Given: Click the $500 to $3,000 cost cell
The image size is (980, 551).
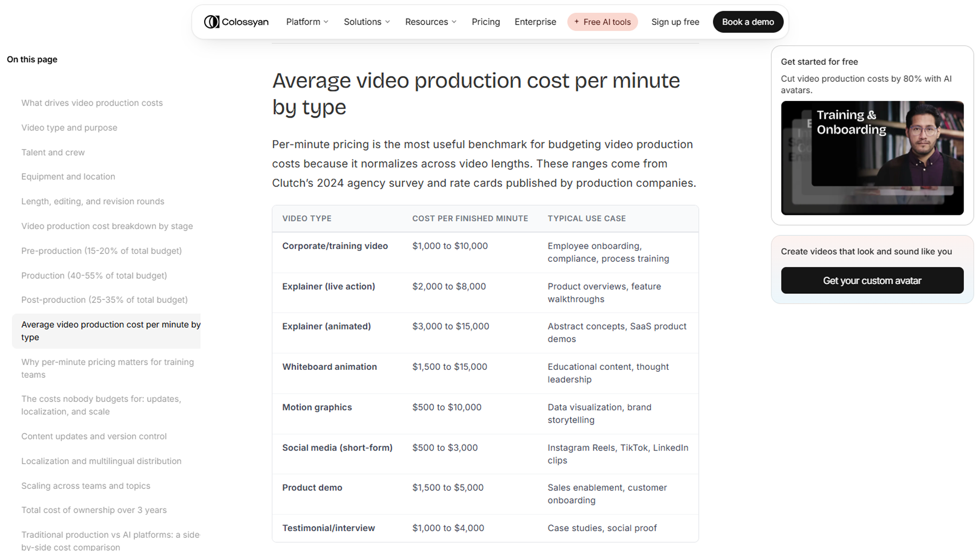Looking at the screenshot, I should [445, 448].
